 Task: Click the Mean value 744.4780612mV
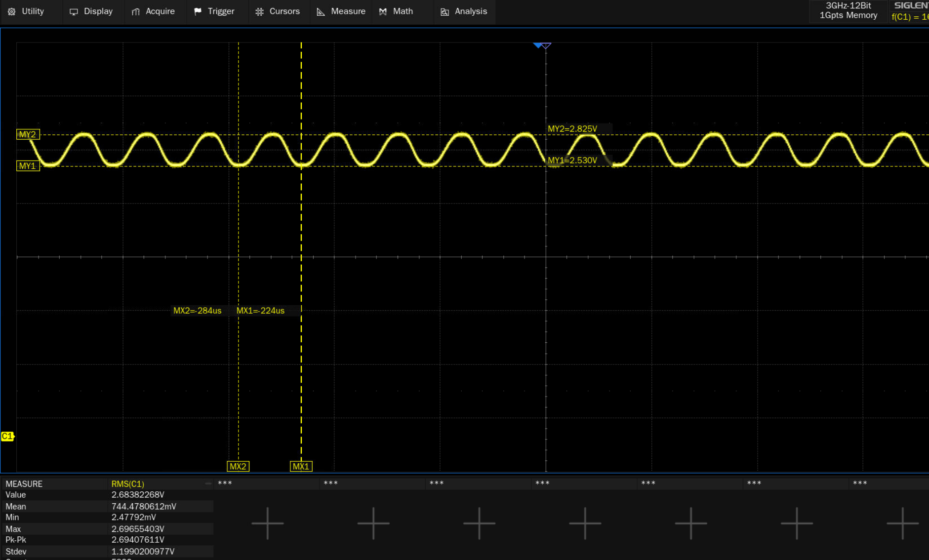click(x=144, y=506)
